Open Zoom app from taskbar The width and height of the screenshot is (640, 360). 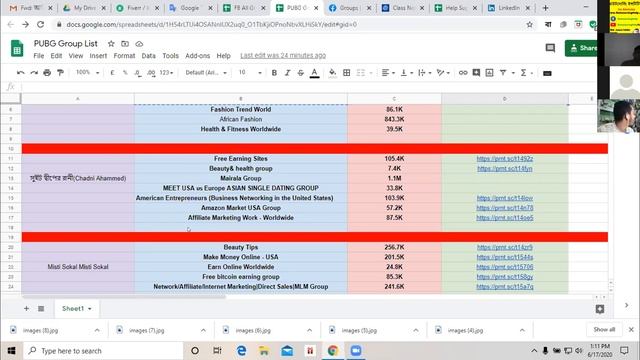click(x=356, y=351)
